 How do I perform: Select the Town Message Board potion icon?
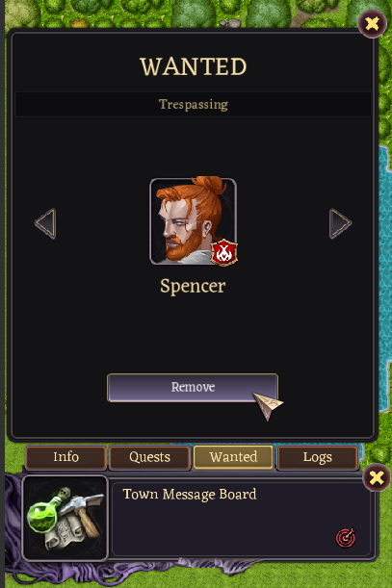[65, 518]
